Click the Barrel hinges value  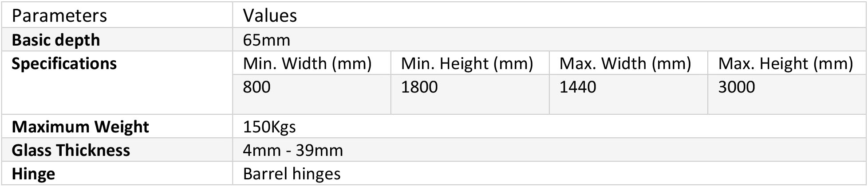[x=292, y=174]
